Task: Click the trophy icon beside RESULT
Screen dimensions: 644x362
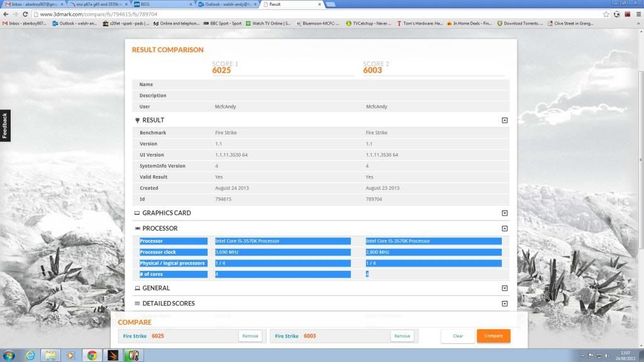Action: tap(137, 120)
